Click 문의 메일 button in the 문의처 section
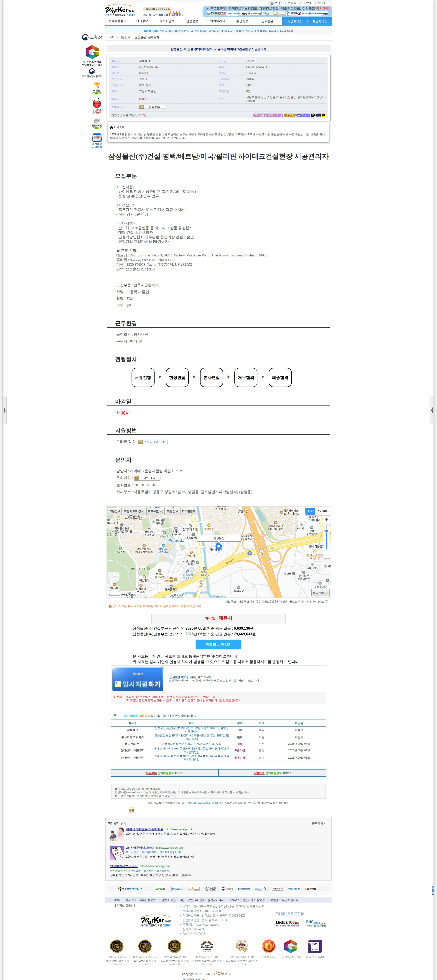Screen dimensions: 437x980 coord(147,478)
